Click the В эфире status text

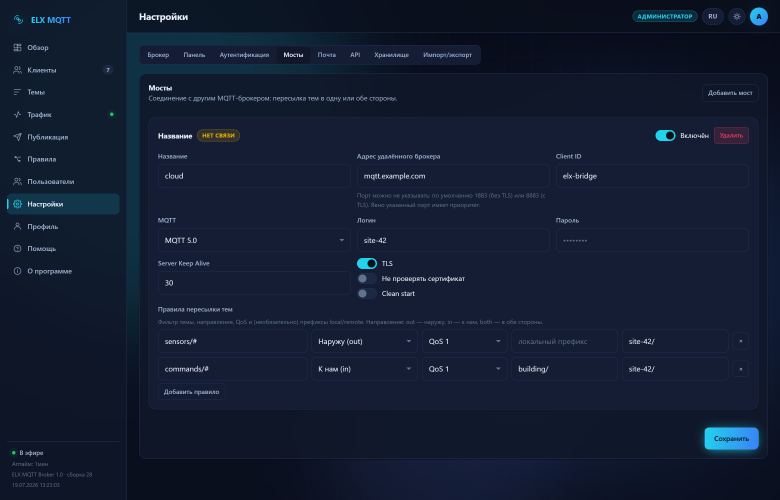click(31, 453)
